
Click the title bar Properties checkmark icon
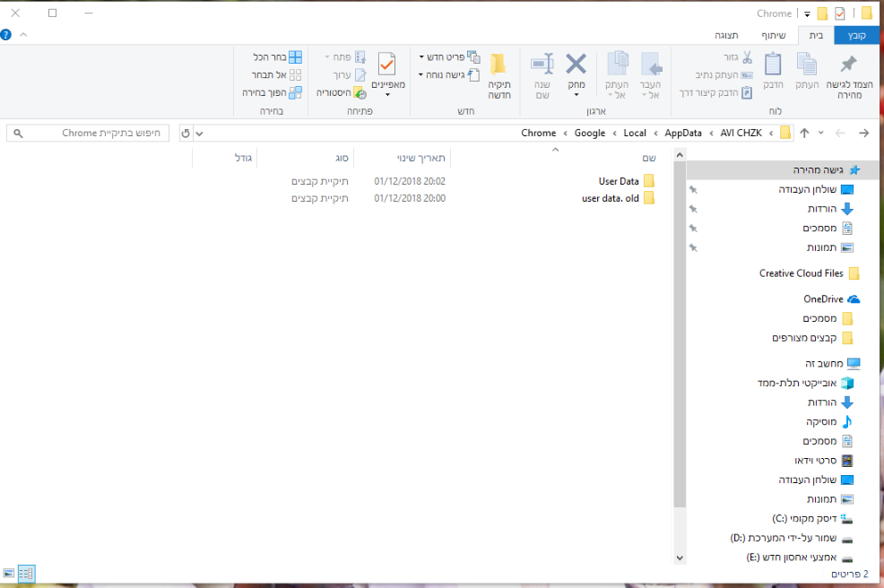coord(839,13)
